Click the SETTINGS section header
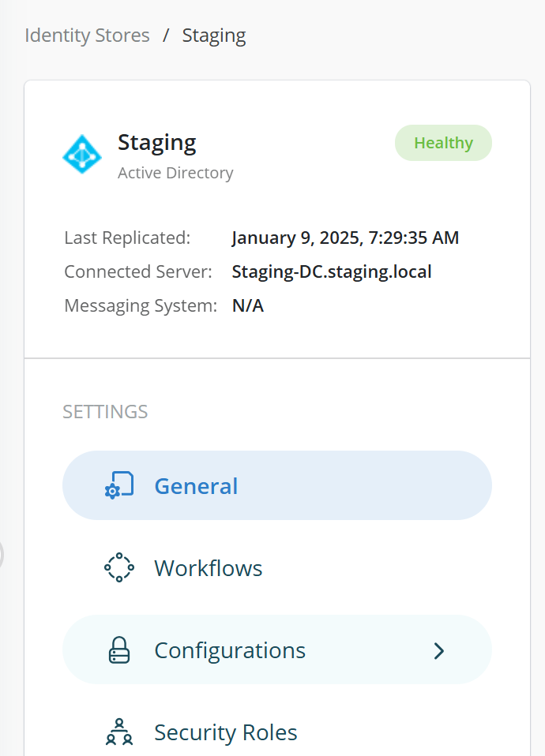This screenshot has height=756, width=545. coord(105,412)
